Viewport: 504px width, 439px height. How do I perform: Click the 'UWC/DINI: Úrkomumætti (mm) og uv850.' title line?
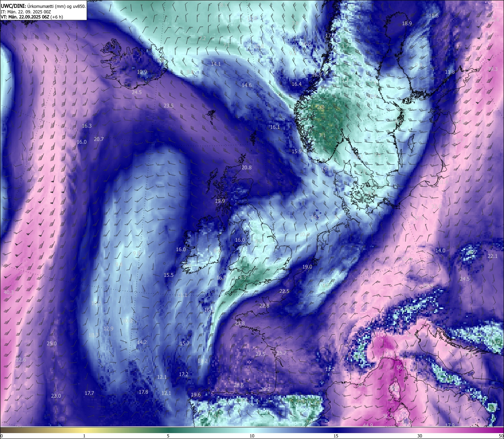click(43, 6)
